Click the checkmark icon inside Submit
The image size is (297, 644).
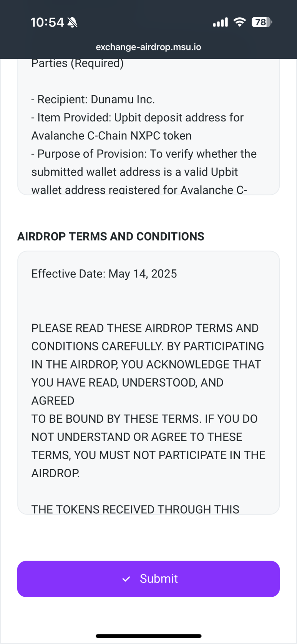126,579
